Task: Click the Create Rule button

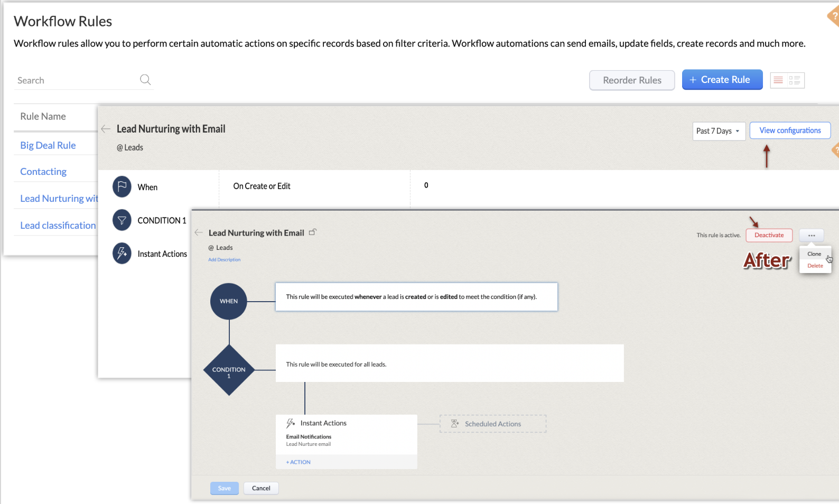Action: [x=722, y=80]
